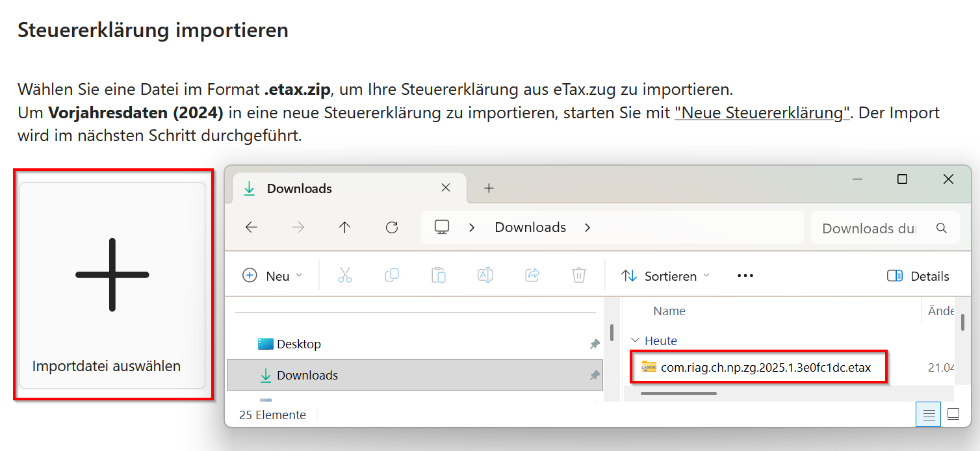Select the com.riag.ch.np.zg.2025.1.3e0fc1dc.etax file
Screen dimensions: 980x451
coord(757,368)
